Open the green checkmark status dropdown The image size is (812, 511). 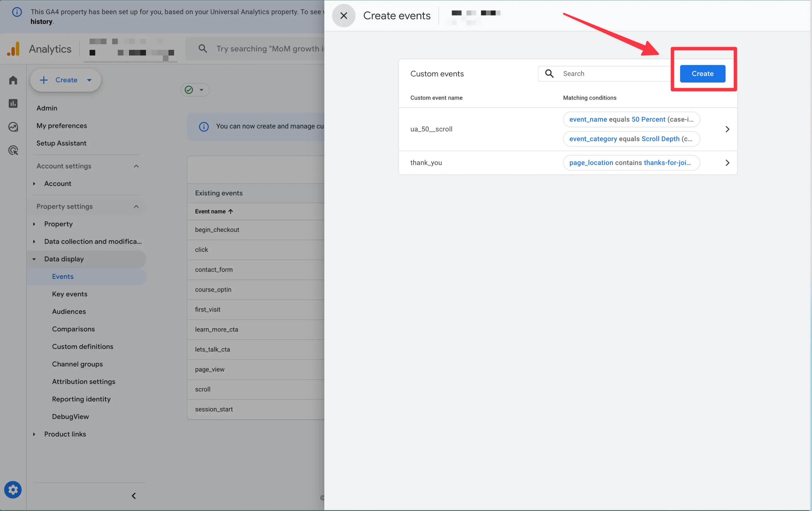[x=195, y=90]
